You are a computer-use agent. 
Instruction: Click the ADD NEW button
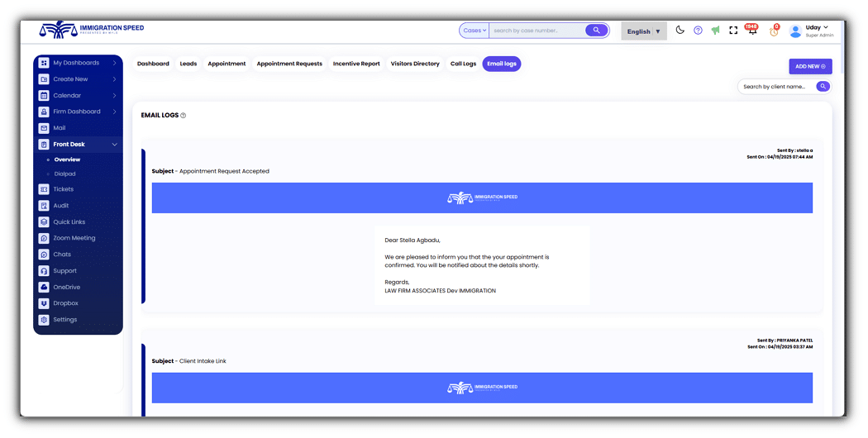pos(810,66)
